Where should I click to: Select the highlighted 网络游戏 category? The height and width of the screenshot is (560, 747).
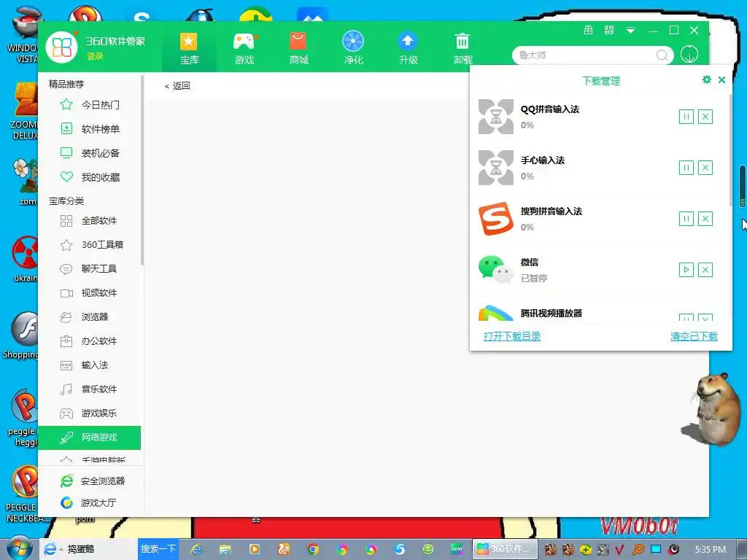[90, 437]
